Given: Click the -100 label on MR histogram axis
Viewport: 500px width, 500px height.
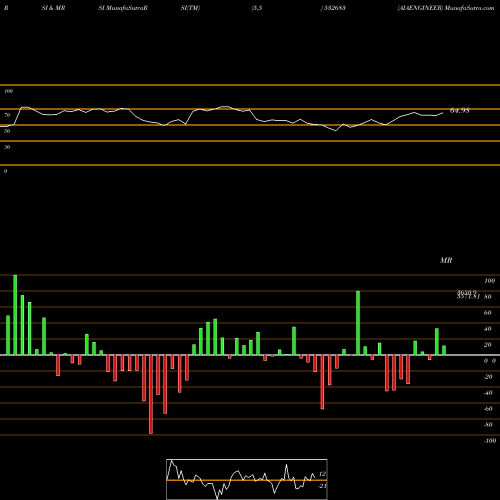Looking at the screenshot, I should coord(490,441).
